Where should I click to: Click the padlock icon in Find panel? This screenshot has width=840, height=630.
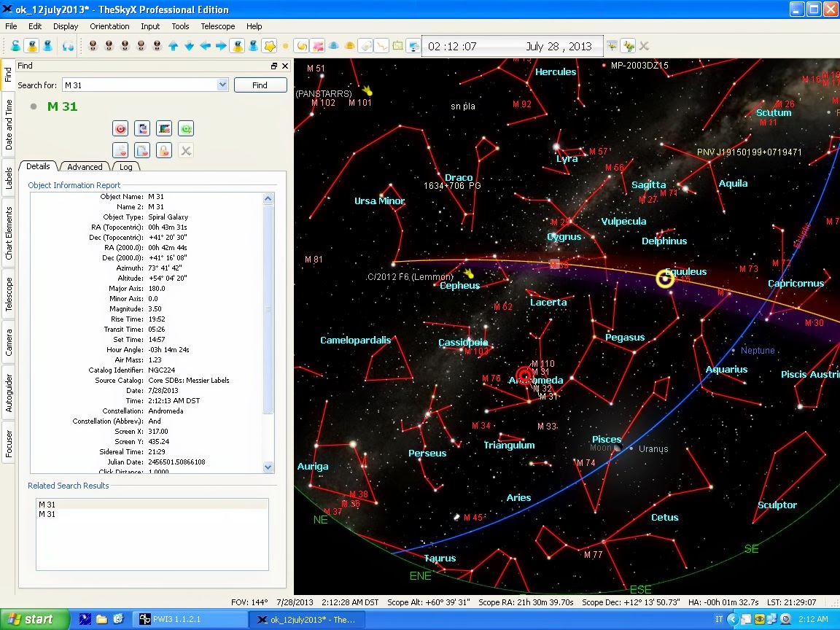164,151
